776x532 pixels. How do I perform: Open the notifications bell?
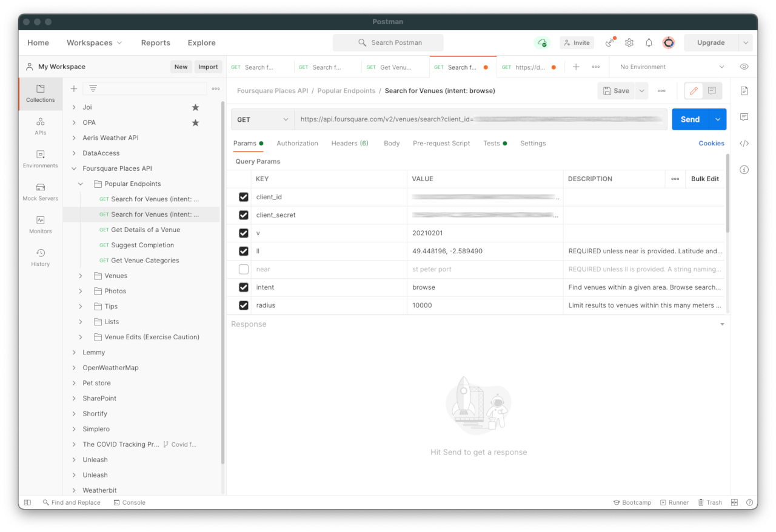click(x=649, y=43)
